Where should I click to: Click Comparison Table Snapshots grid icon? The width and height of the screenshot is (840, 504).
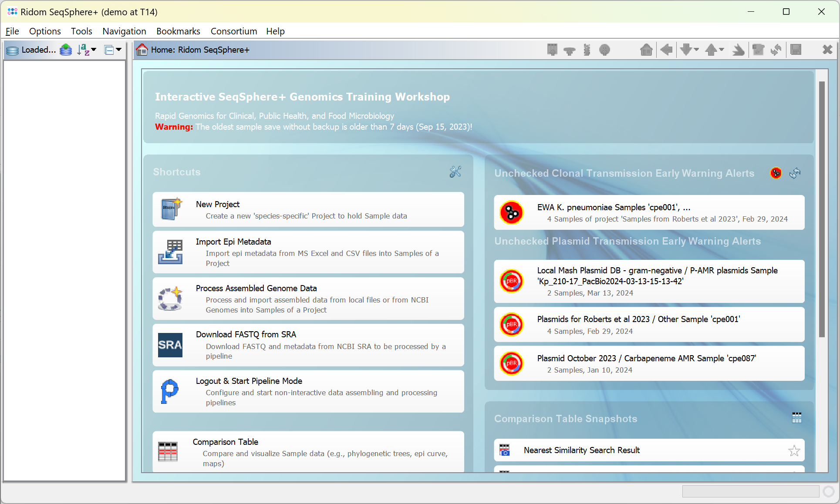[x=796, y=418]
